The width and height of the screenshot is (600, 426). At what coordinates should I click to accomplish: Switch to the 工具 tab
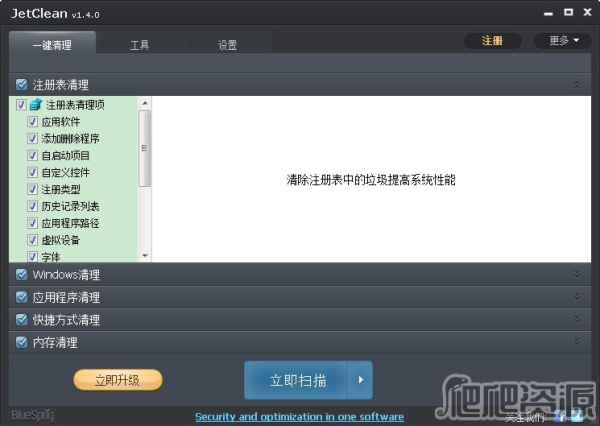140,45
